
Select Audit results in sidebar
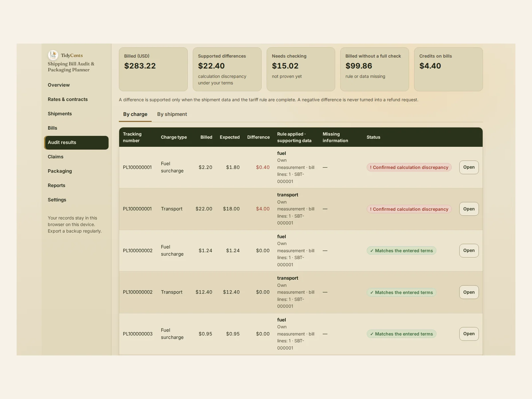click(76, 142)
